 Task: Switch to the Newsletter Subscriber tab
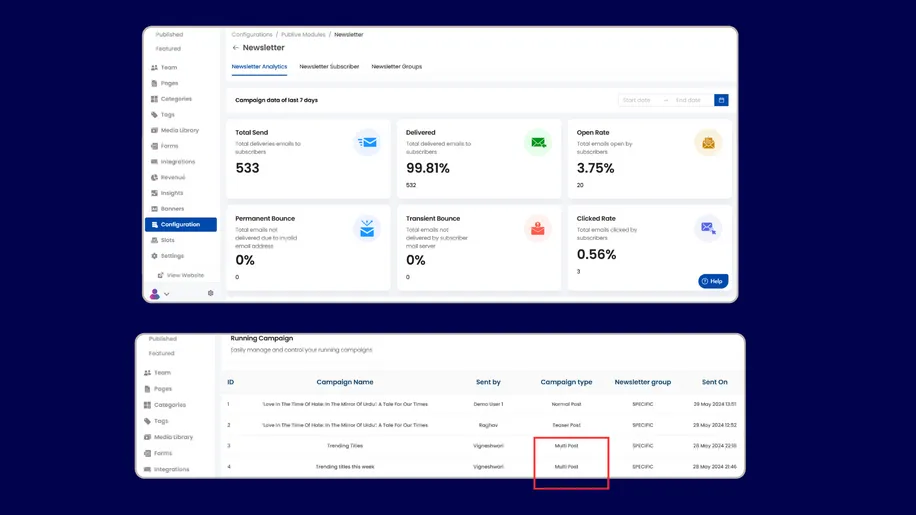pos(329,67)
